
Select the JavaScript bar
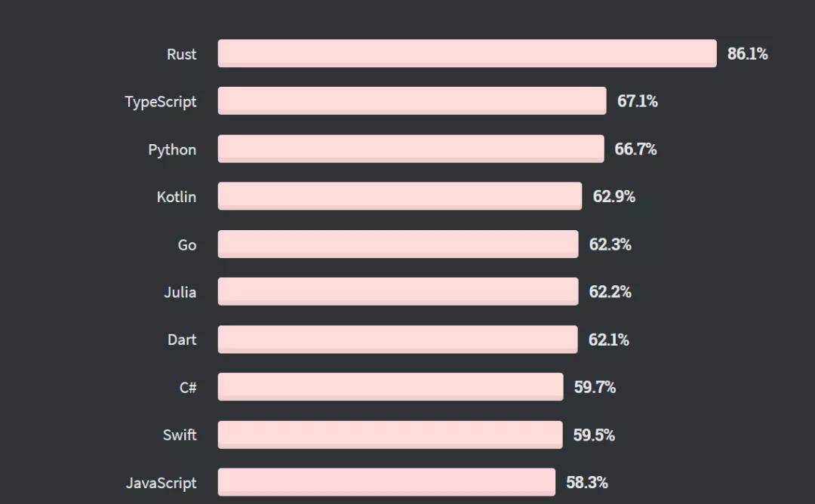coord(386,482)
